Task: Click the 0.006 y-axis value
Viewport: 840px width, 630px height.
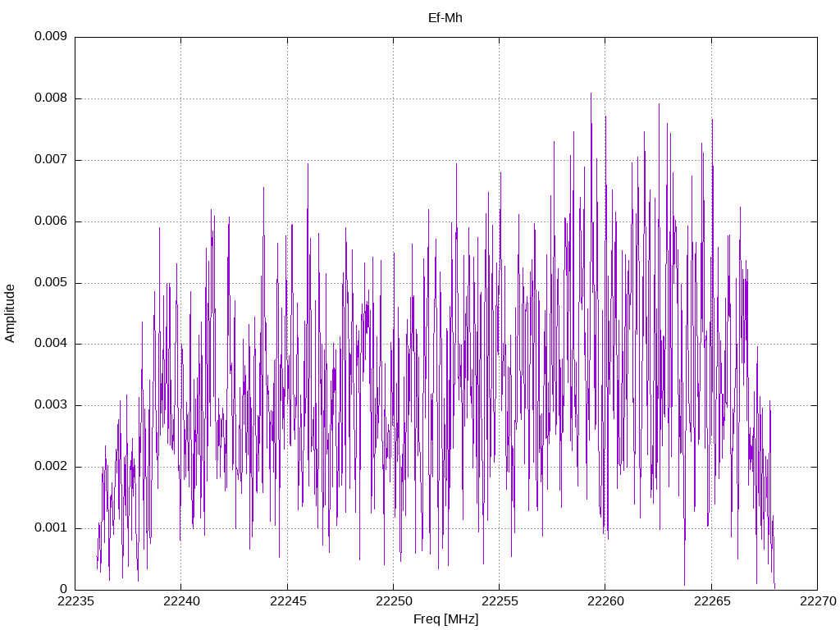Action: point(51,221)
